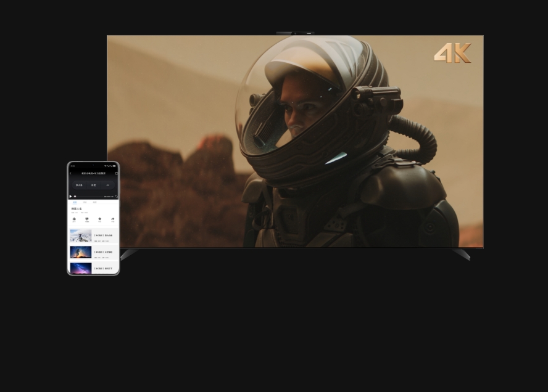Screen dimensions: 548x392
Task: Open the astronaut sunset thumbnail
Action: point(81,252)
